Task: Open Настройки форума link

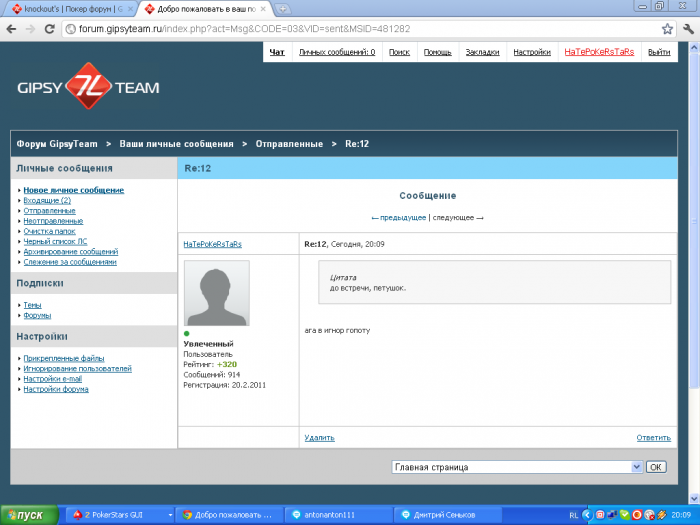Action: [x=56, y=389]
